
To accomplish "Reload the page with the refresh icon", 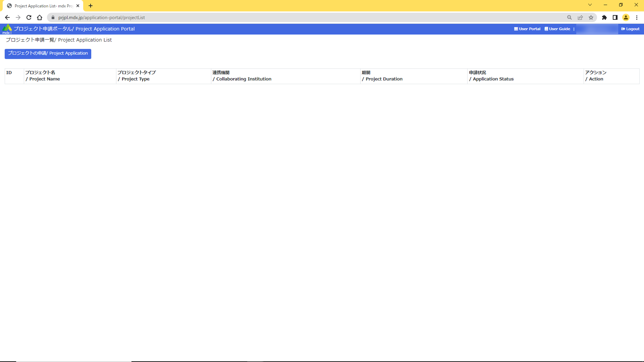I will pyautogui.click(x=29, y=18).
